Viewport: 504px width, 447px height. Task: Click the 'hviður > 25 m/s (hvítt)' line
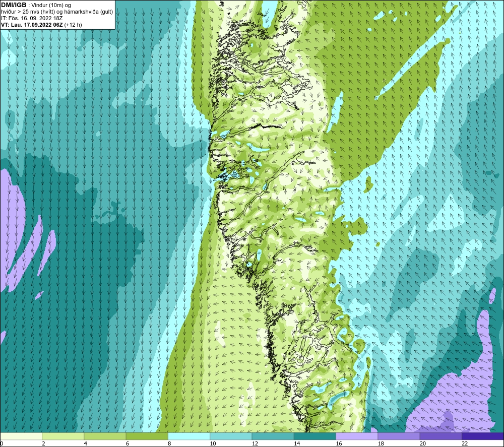tap(28, 12)
